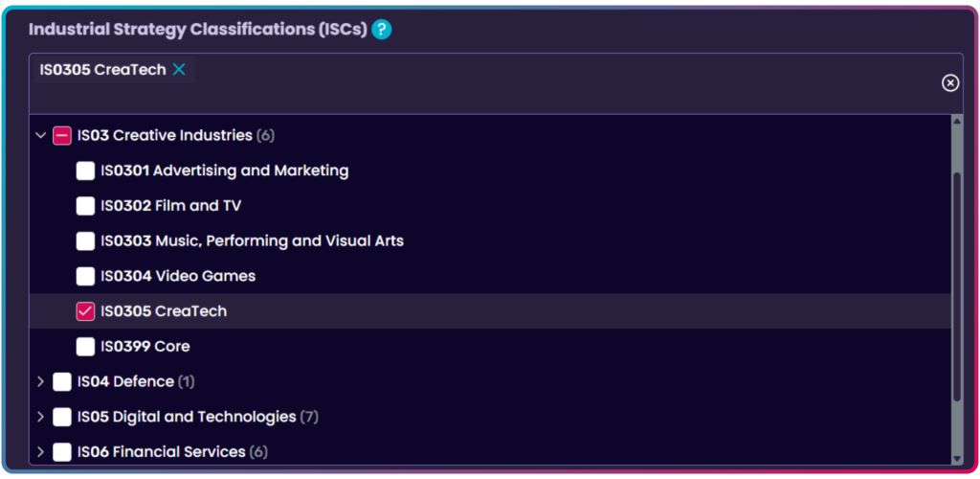This screenshot has height=479, width=980.
Task: Enable the IS0302 Film and TV checkbox
Action: (x=85, y=206)
